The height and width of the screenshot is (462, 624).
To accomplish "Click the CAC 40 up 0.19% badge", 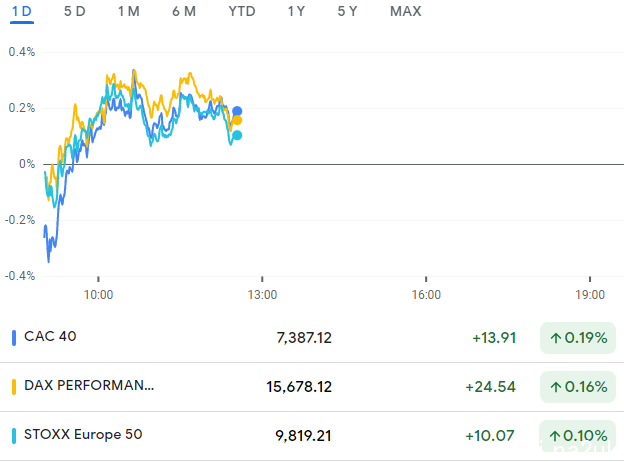I will [575, 338].
